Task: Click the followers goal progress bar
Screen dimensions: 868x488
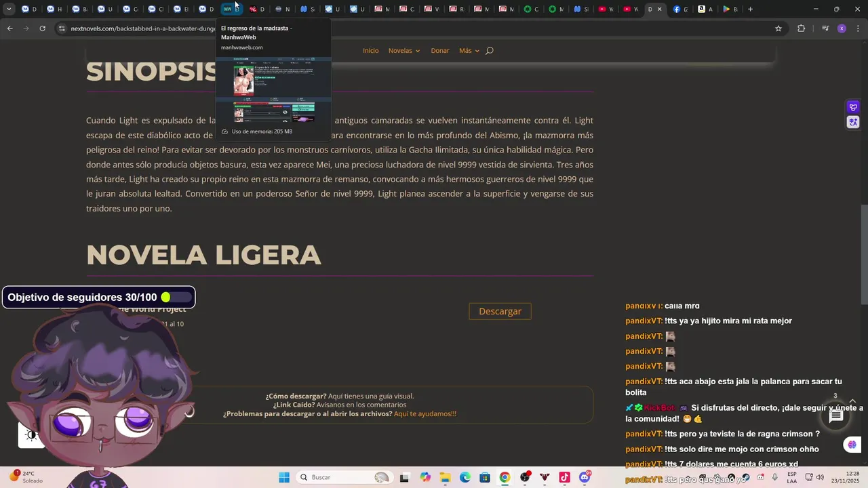Action: [176, 297]
